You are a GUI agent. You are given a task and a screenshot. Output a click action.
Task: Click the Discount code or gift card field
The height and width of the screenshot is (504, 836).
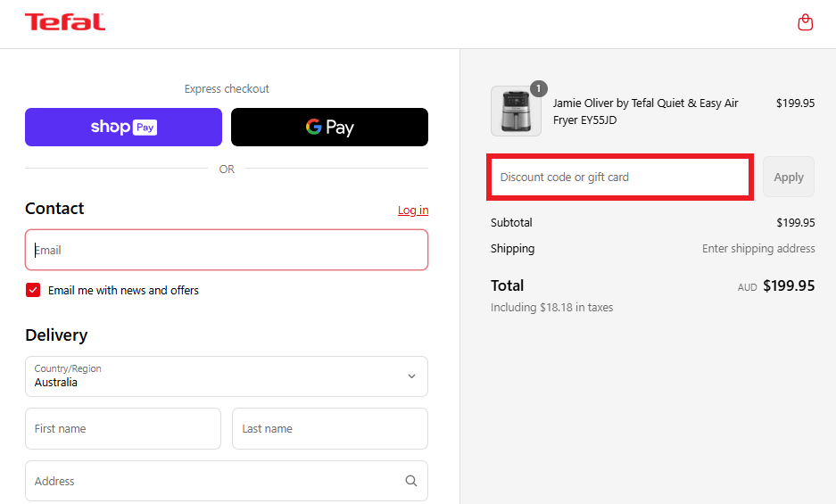coord(620,177)
